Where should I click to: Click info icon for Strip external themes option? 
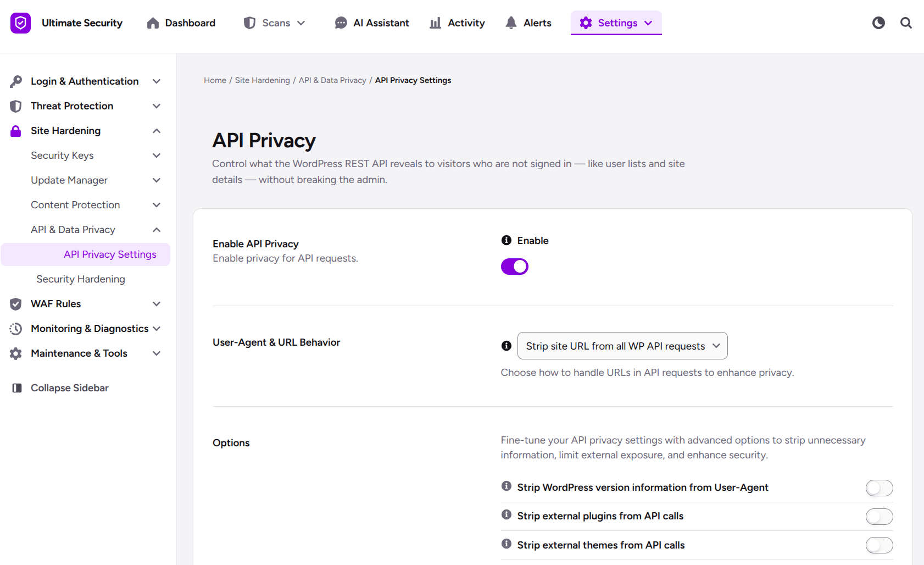coord(506,544)
